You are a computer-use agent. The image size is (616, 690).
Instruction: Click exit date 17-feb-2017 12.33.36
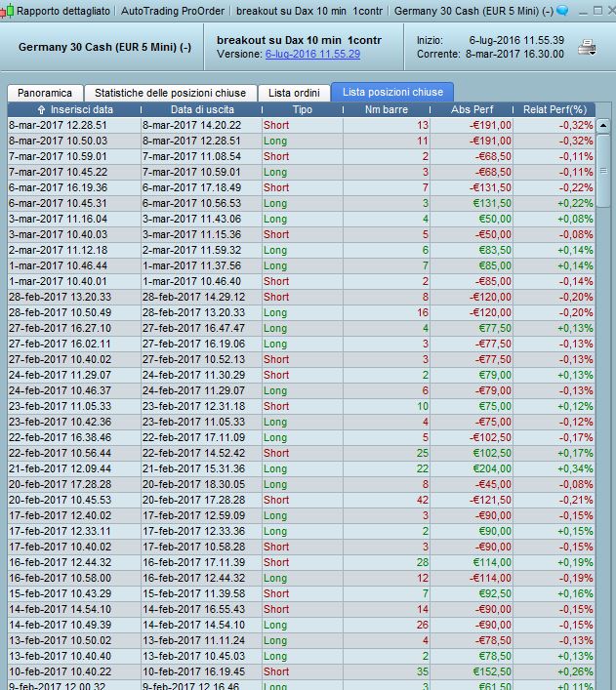point(193,532)
